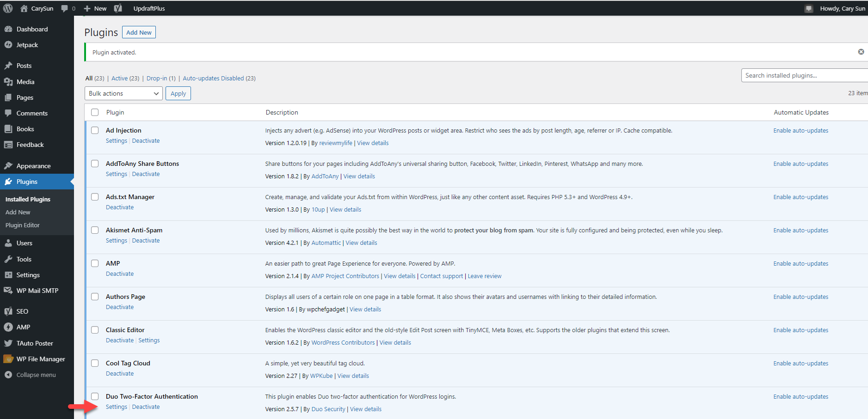Click the Pages icon in sidebar
Viewport: 868px width, 419px height.
[8, 97]
